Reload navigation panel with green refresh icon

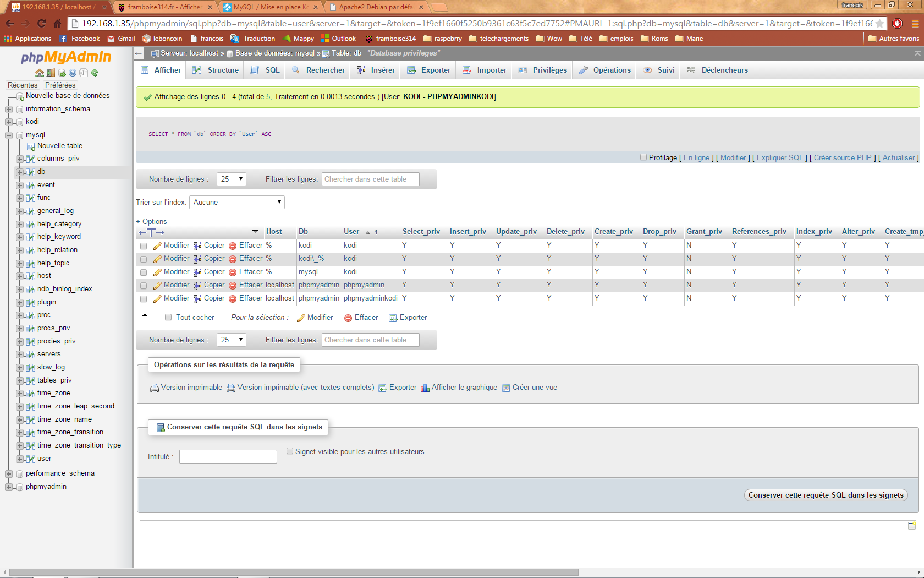pos(95,73)
